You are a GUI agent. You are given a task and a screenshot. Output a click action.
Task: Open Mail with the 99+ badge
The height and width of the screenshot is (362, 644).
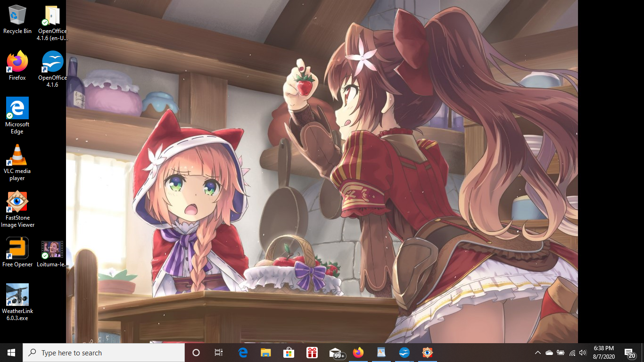(336, 353)
